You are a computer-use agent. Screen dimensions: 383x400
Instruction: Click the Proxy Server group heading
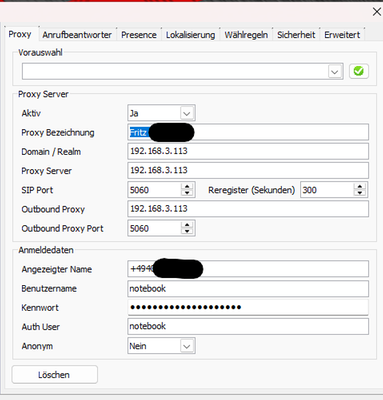click(x=43, y=94)
